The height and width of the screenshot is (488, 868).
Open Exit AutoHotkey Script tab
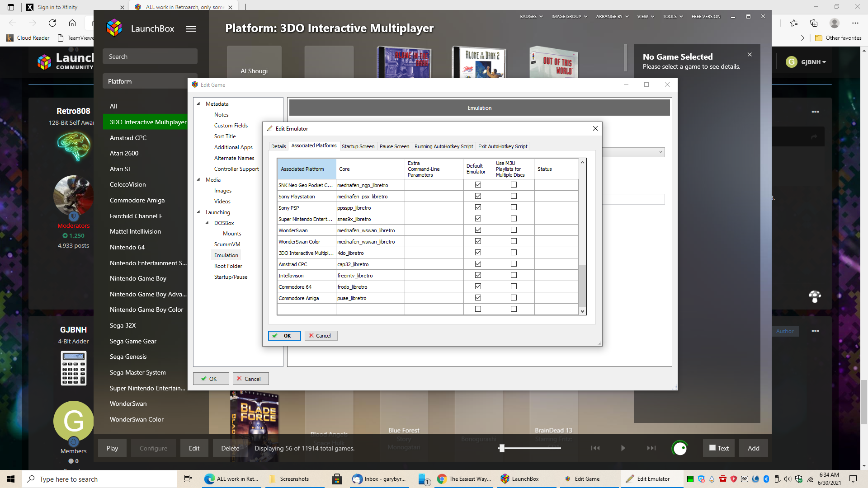tap(503, 146)
